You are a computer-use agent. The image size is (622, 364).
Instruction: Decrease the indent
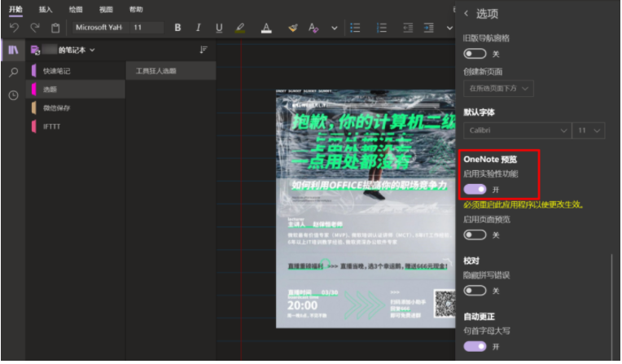[408, 28]
